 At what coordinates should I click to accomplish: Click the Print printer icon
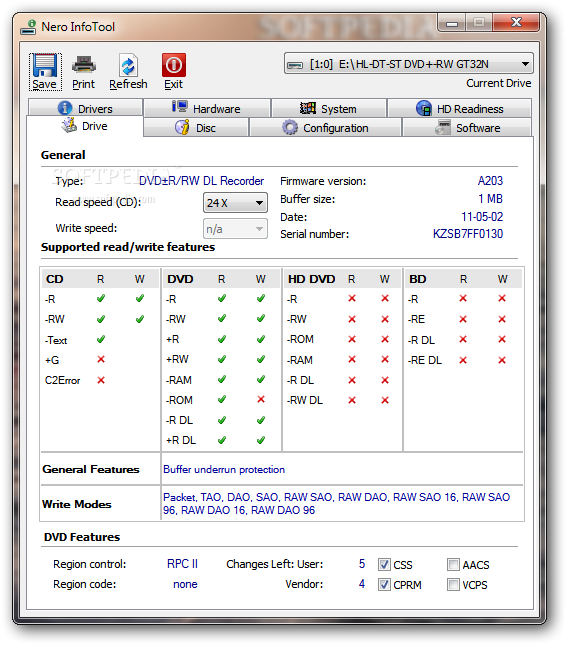point(84,65)
